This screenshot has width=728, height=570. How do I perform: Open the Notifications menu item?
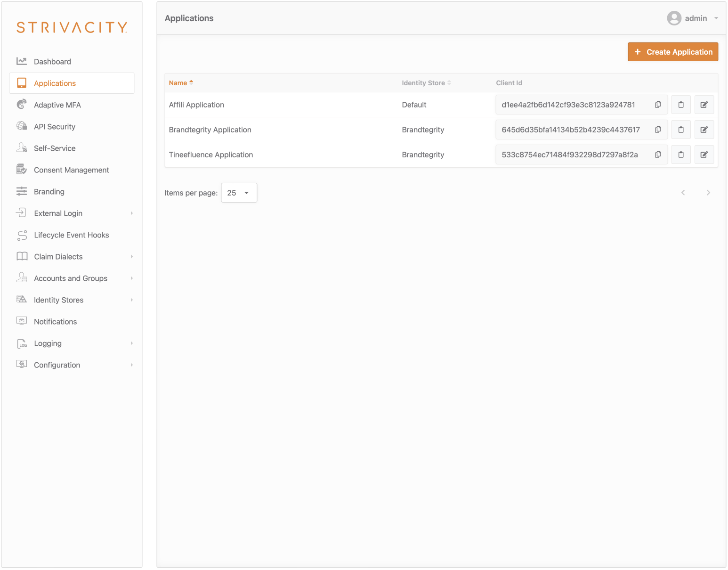tap(72, 322)
